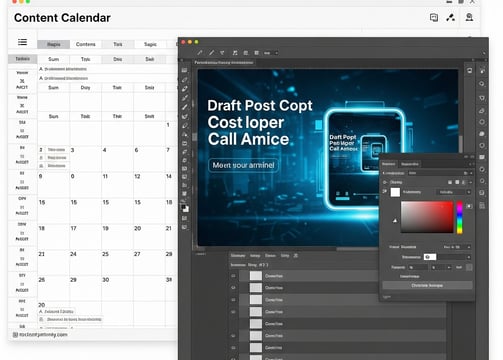
Task: Select the top rectangle tool in left toolbar
Action: (184, 70)
